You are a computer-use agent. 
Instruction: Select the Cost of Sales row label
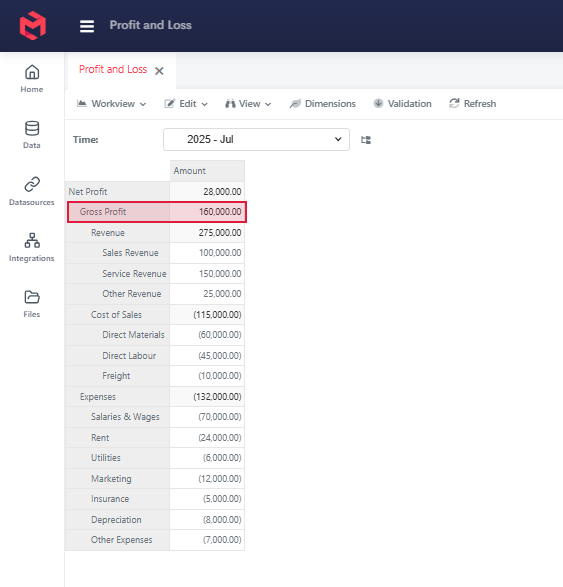point(118,315)
